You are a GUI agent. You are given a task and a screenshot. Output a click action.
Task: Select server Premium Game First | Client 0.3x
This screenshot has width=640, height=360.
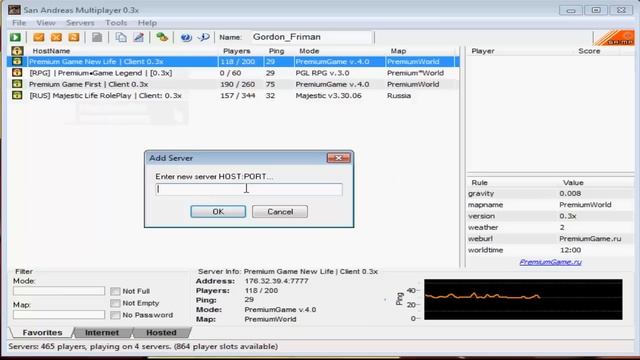point(233,84)
